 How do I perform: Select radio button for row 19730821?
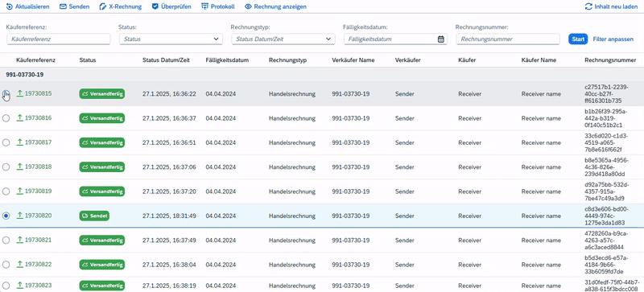[6, 240]
